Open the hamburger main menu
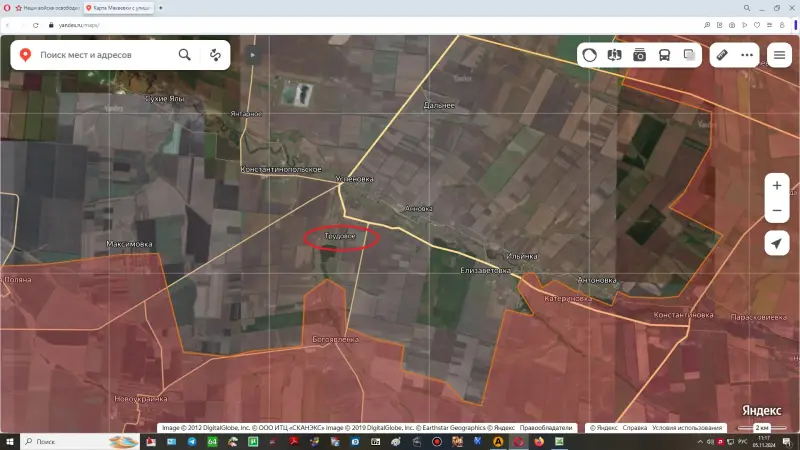This screenshot has width=800, height=450. [x=779, y=55]
